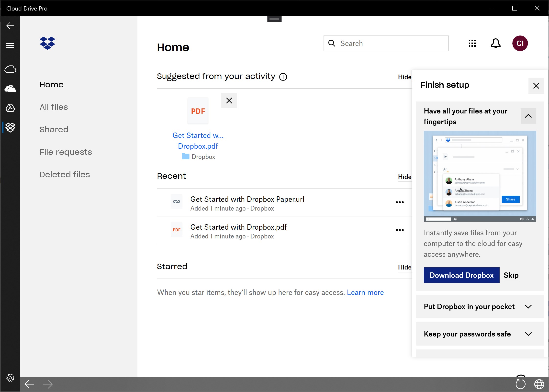Open the Dropbox account in left sidebar

click(x=10, y=127)
